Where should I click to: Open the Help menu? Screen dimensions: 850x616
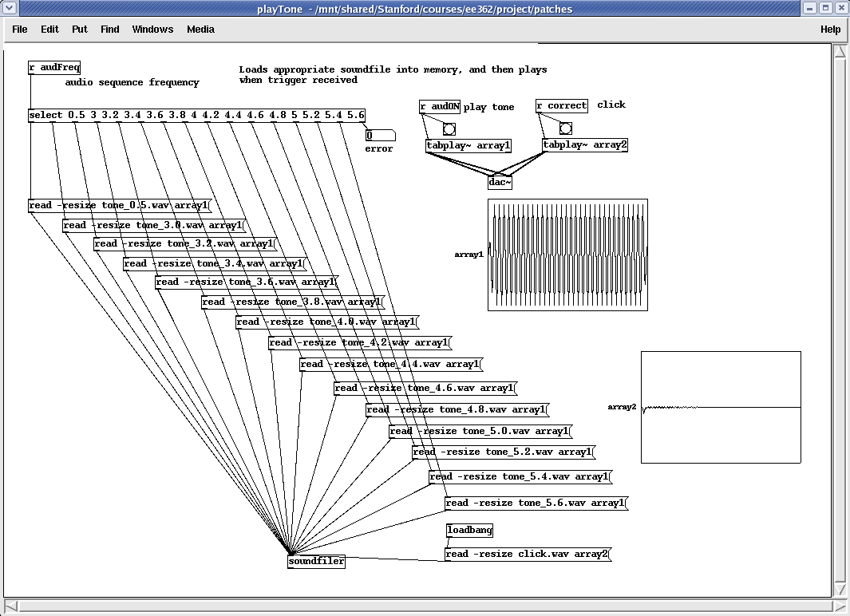pyautogui.click(x=830, y=30)
